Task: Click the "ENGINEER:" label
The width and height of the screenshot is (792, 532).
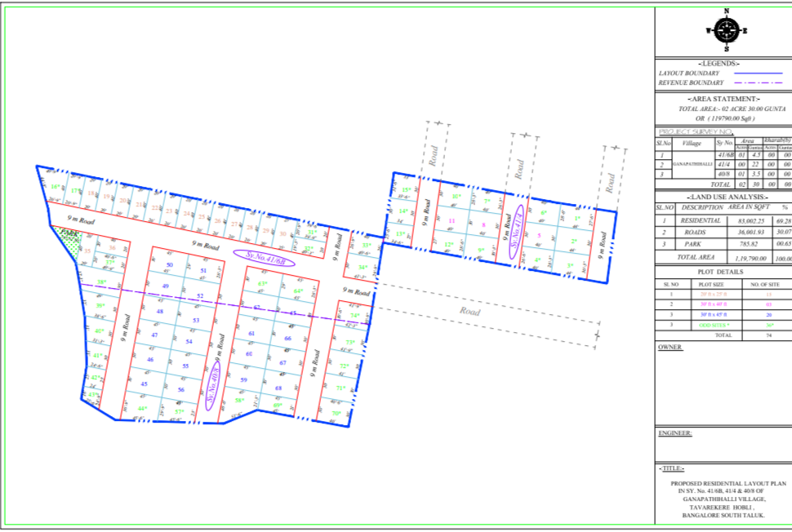Action: [674, 433]
